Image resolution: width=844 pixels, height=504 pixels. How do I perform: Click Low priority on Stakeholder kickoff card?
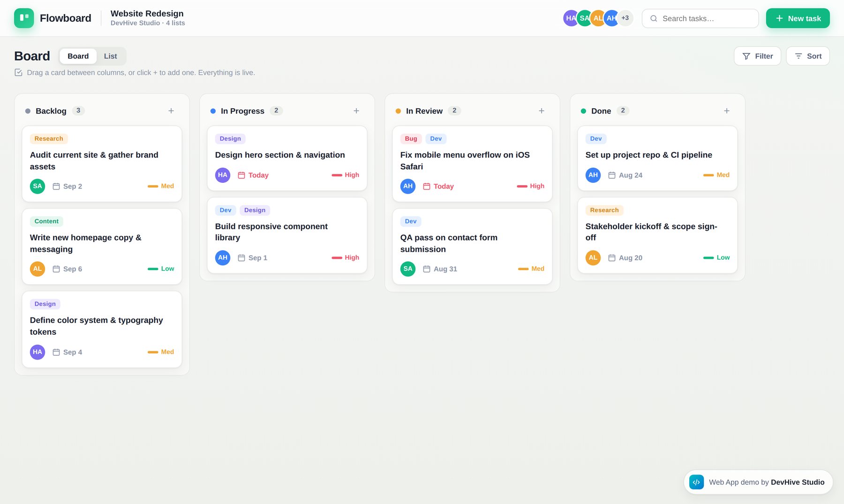point(716,257)
